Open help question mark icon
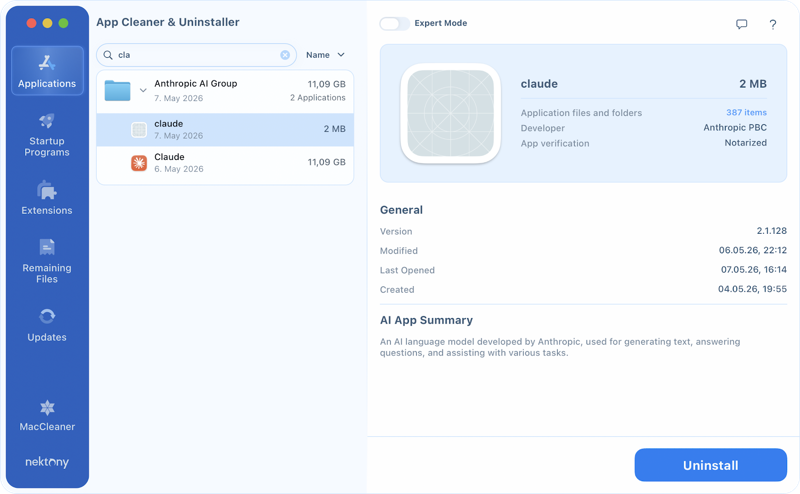Viewport: 800px width, 494px height. click(772, 24)
